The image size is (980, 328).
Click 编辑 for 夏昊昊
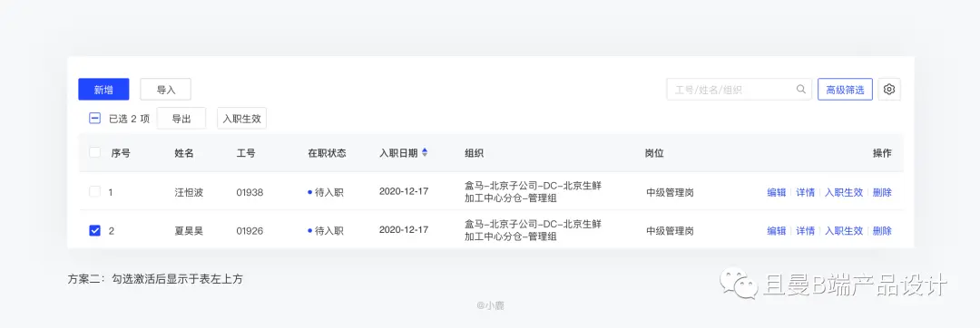click(x=776, y=231)
